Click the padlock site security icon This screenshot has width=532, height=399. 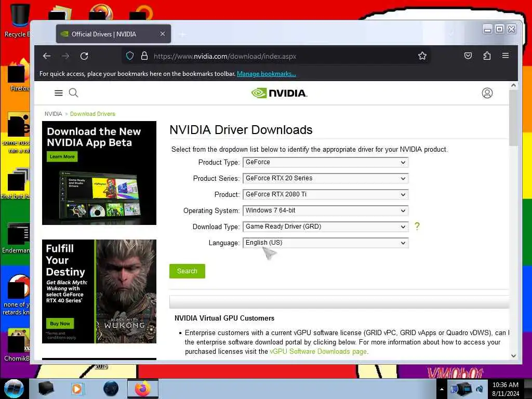click(x=144, y=56)
